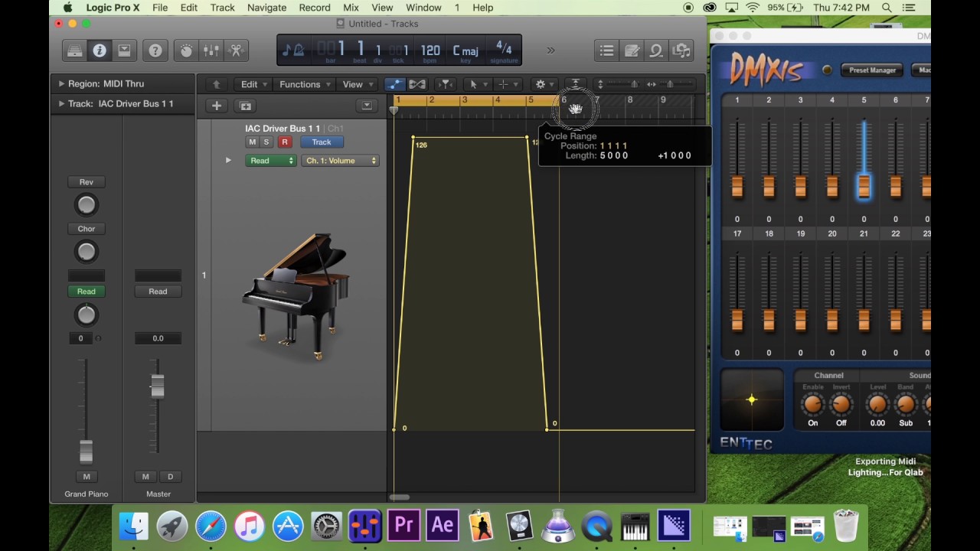Viewport: 980px width, 551px height.
Task: Open the Library panel icon
Action: click(x=75, y=51)
